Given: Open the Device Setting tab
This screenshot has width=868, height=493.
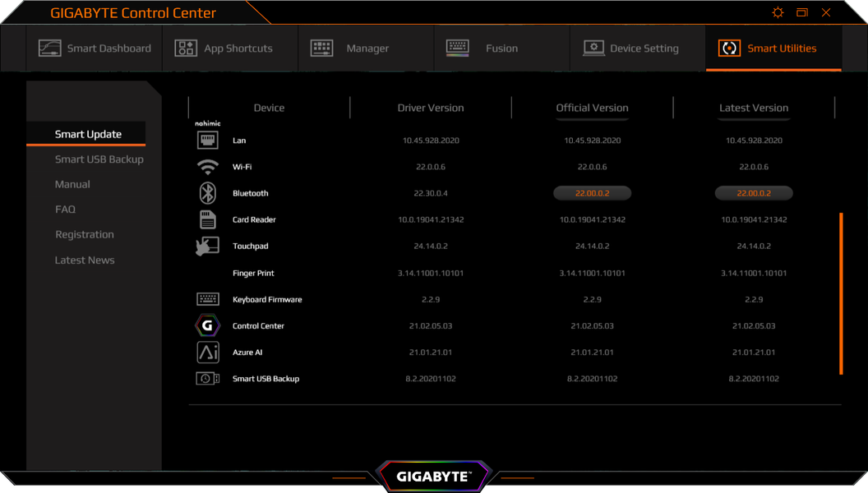Looking at the screenshot, I should point(638,48).
